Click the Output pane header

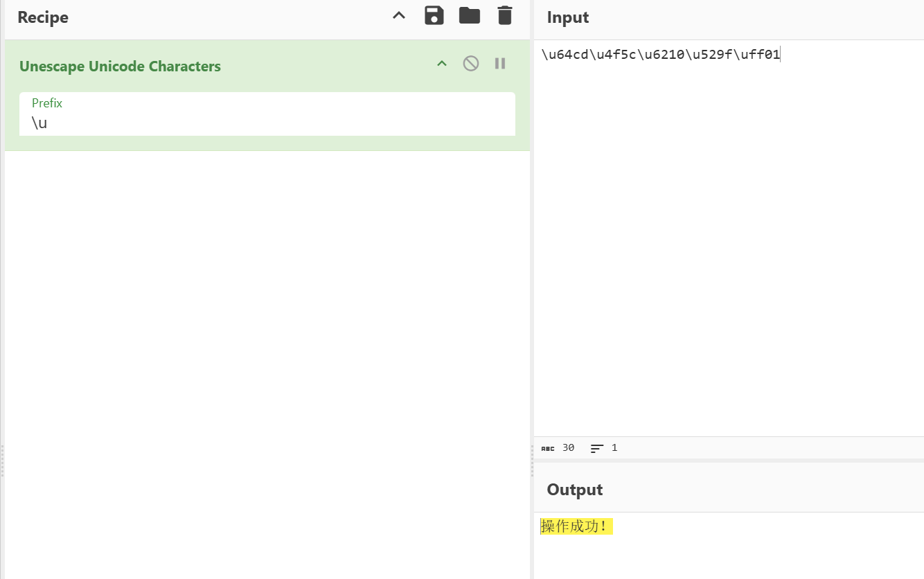pyautogui.click(x=575, y=490)
